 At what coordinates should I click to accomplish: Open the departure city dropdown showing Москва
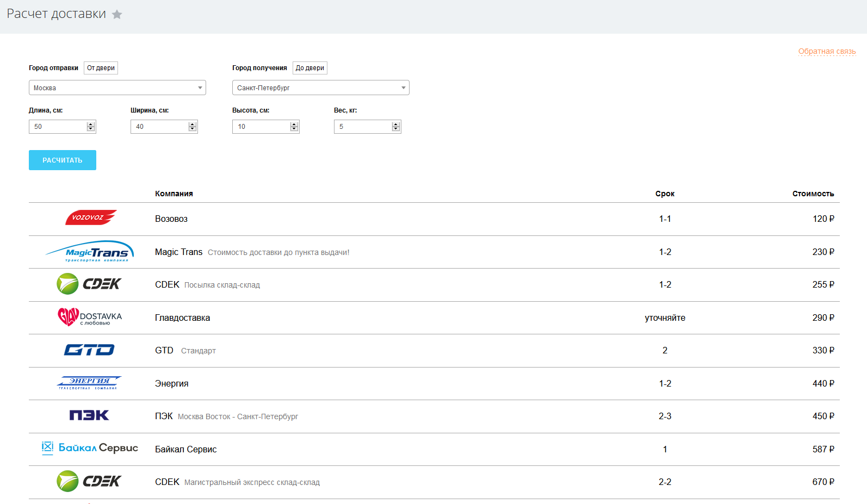pos(117,88)
